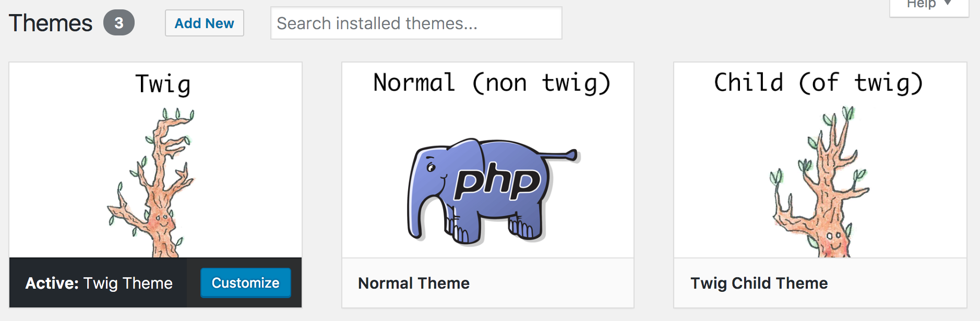This screenshot has height=321, width=980.
Task: Select the Twig theme screenshot thumbnail
Action: tap(156, 160)
